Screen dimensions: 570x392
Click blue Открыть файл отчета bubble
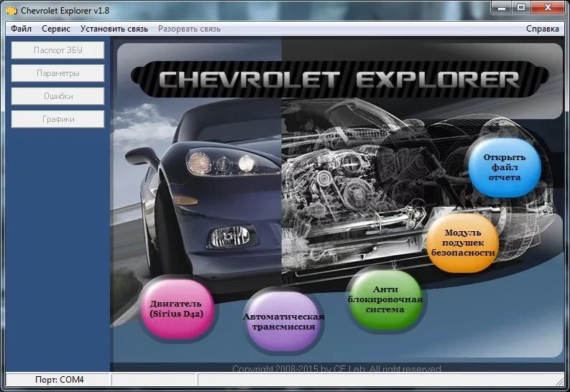pos(505,167)
